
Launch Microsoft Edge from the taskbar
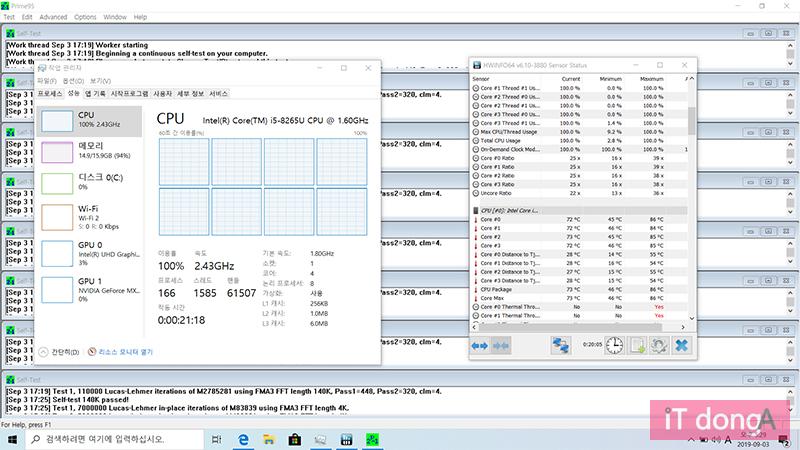[243, 439]
